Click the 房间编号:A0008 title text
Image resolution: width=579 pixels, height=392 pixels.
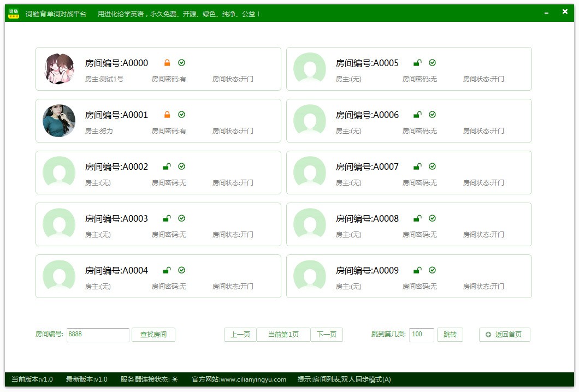tap(368, 219)
